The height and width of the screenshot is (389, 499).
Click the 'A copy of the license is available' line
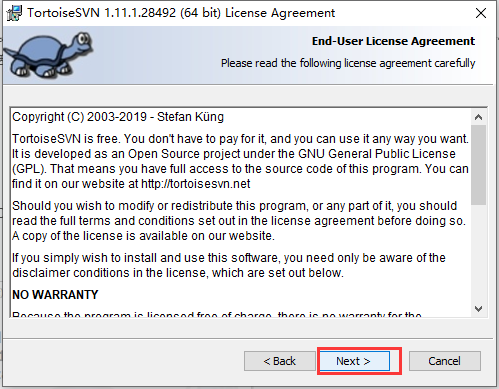click(143, 236)
